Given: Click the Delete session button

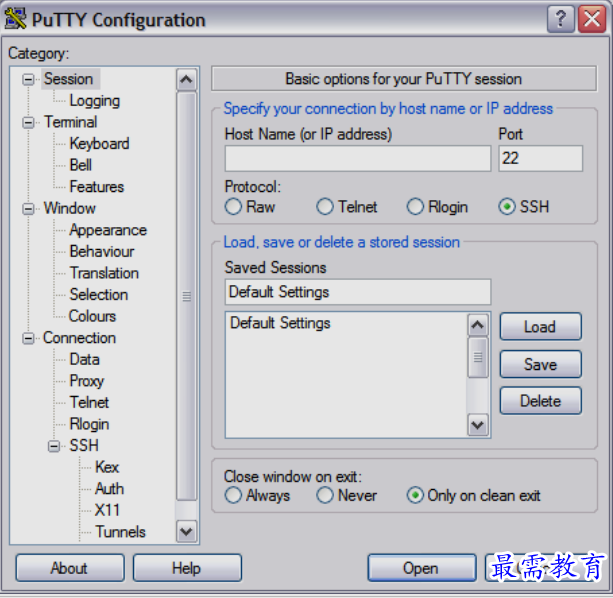Looking at the screenshot, I should pyautogui.click(x=541, y=401).
